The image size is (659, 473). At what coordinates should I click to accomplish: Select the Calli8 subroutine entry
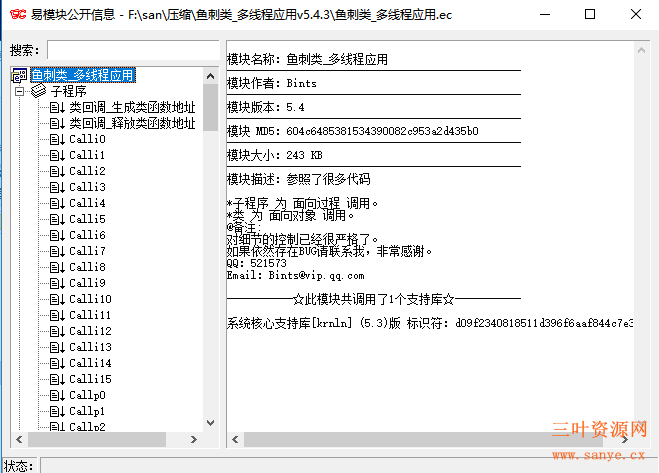click(87, 267)
